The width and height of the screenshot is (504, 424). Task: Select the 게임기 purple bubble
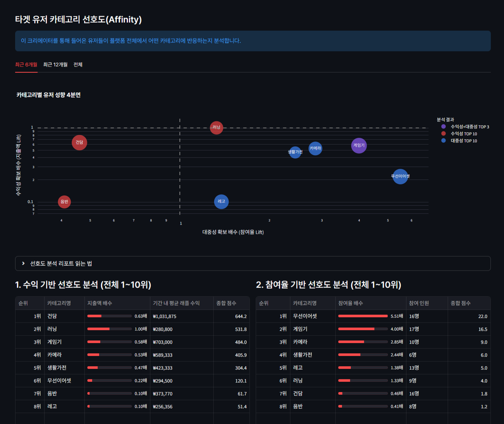pyautogui.click(x=359, y=145)
